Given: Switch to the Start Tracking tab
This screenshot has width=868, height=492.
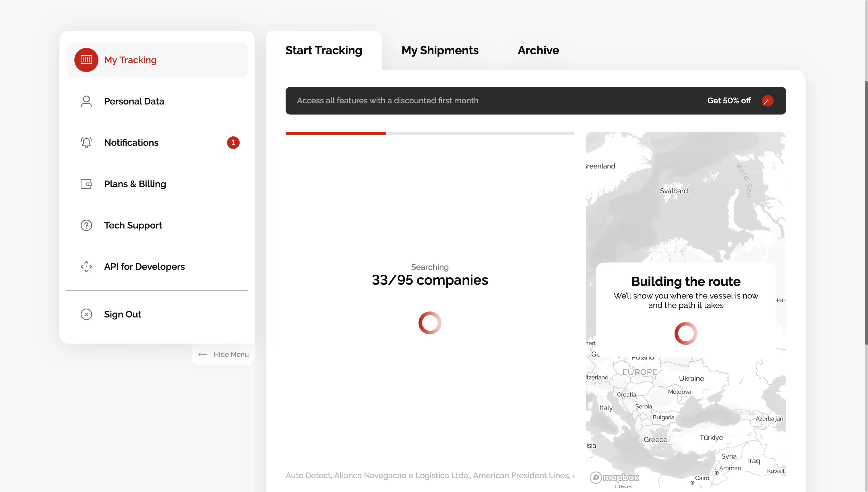Looking at the screenshot, I should [324, 50].
